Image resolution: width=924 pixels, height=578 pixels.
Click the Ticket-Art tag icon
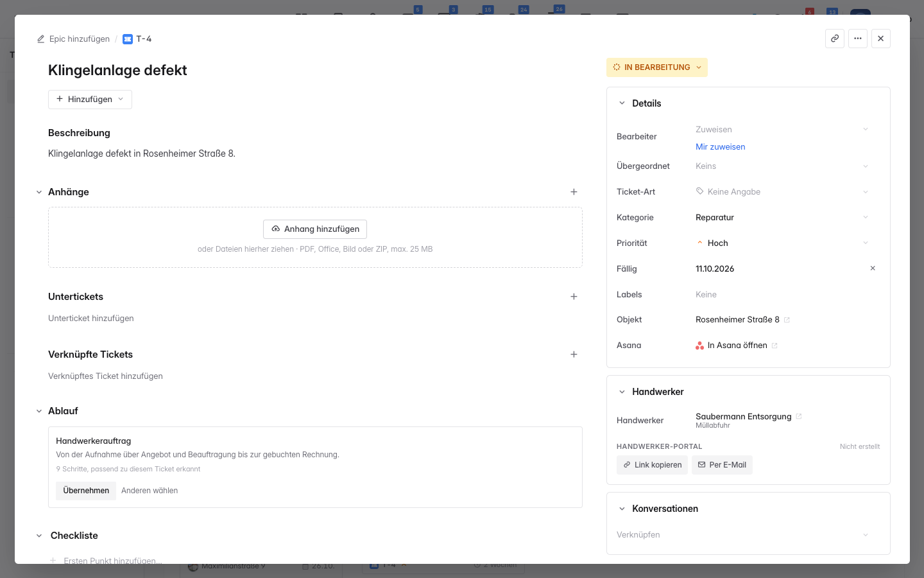[x=700, y=191]
